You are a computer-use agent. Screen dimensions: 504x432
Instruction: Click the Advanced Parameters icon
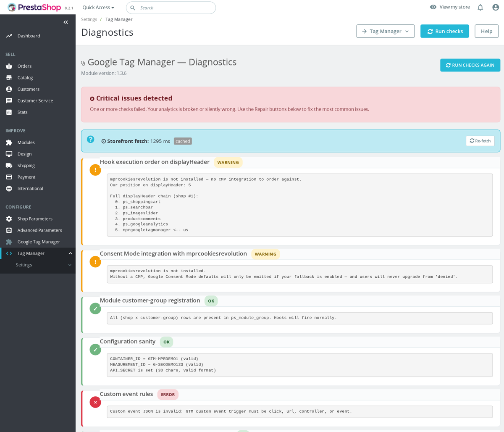pos(9,230)
